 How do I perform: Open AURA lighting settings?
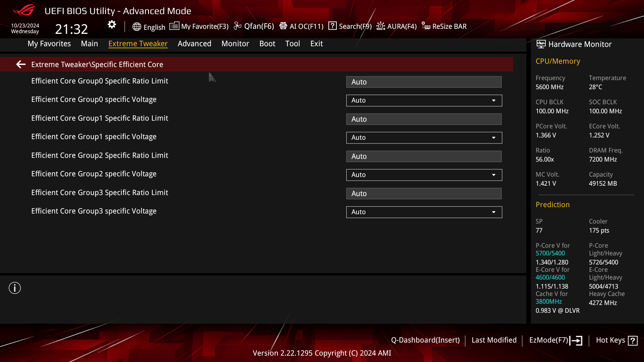(x=396, y=26)
